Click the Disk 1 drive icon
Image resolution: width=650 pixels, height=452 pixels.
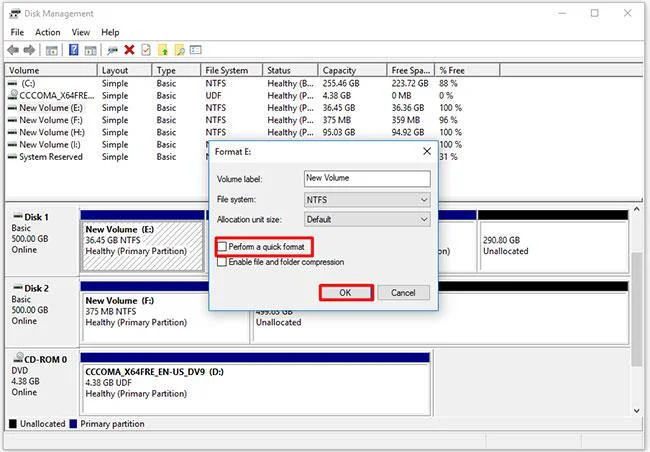tap(18, 216)
